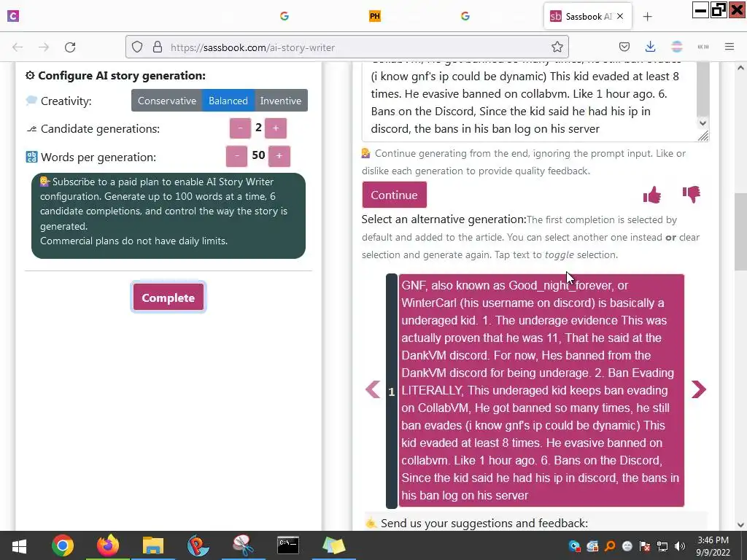Open Firefox application menu
This screenshot has width=747, height=560.
pos(729,47)
